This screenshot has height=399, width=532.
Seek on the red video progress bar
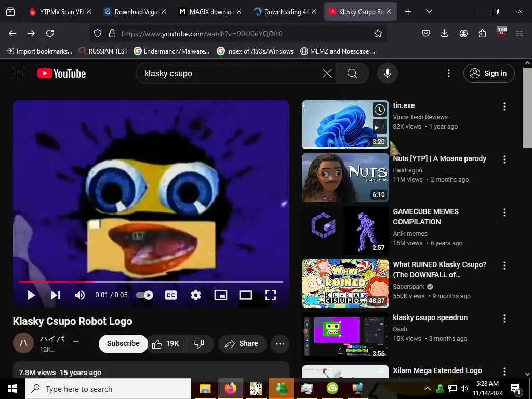151,282
